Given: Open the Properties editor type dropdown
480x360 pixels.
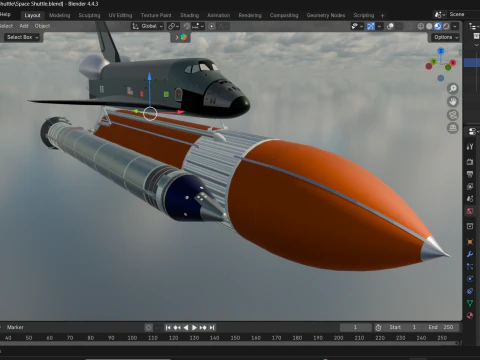Looking at the screenshot, I should coord(473,131).
